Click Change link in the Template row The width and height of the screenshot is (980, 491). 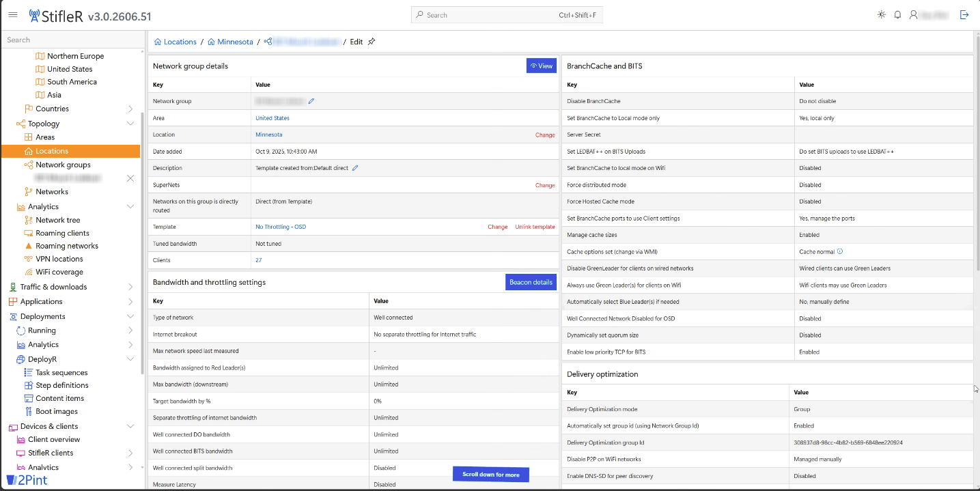click(497, 227)
